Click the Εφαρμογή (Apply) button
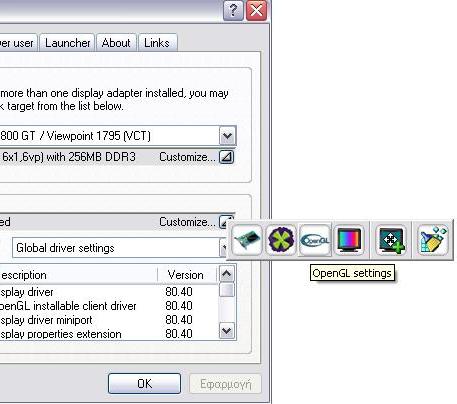457x404 pixels. [x=225, y=384]
